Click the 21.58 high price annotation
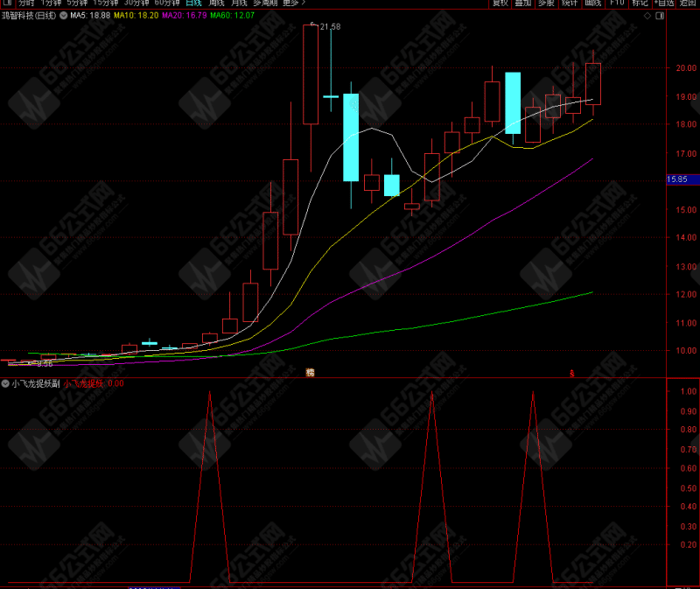Image resolution: width=700 pixels, height=589 pixels. 331,27
